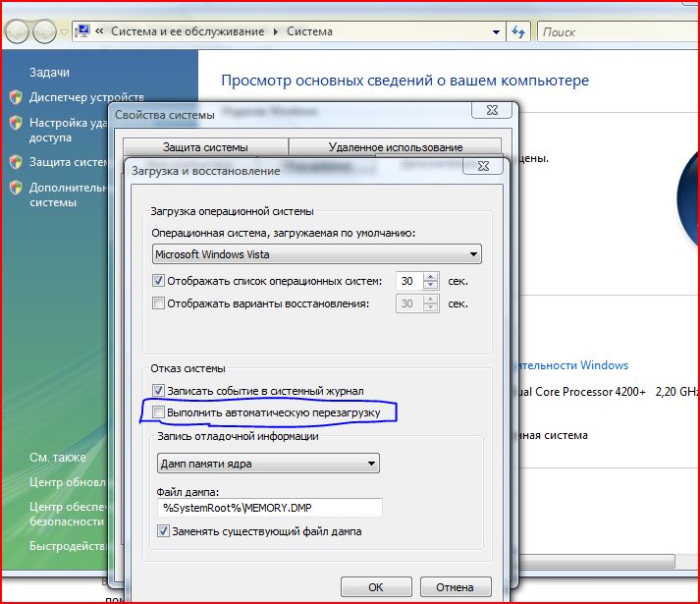Click the shield icon beside Дополнительные параметры системы
700x604 pixels.
tap(16, 187)
